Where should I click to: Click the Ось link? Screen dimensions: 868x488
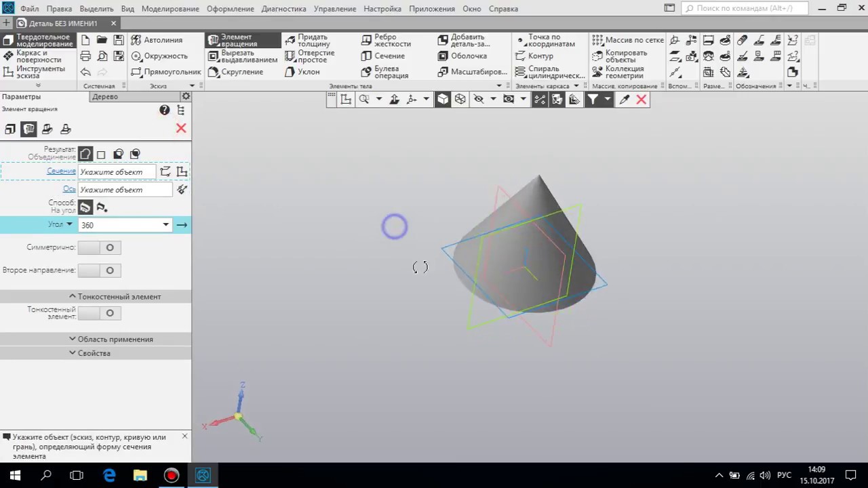[69, 189]
